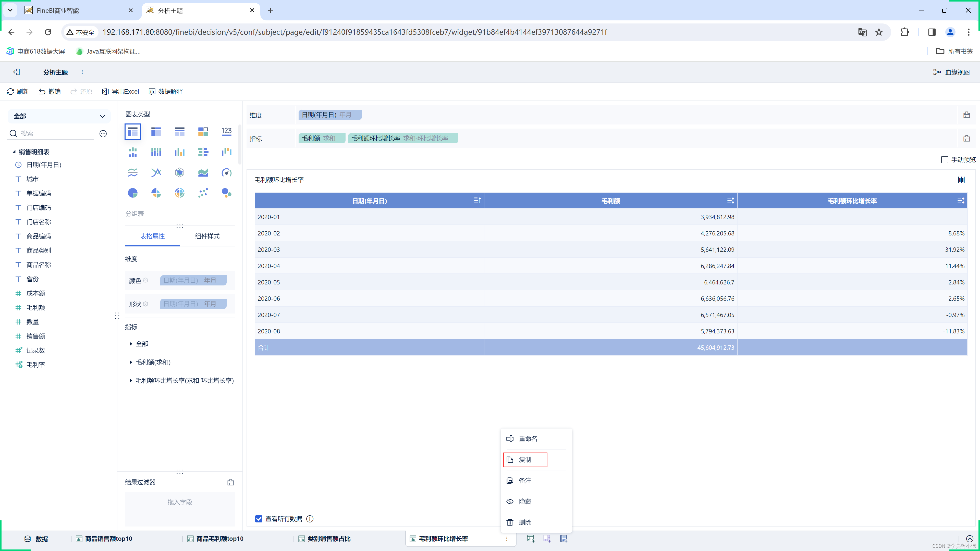
Task: Open dropdown of 日期(年月日) 年月 dimension pill
Action: click(330, 115)
